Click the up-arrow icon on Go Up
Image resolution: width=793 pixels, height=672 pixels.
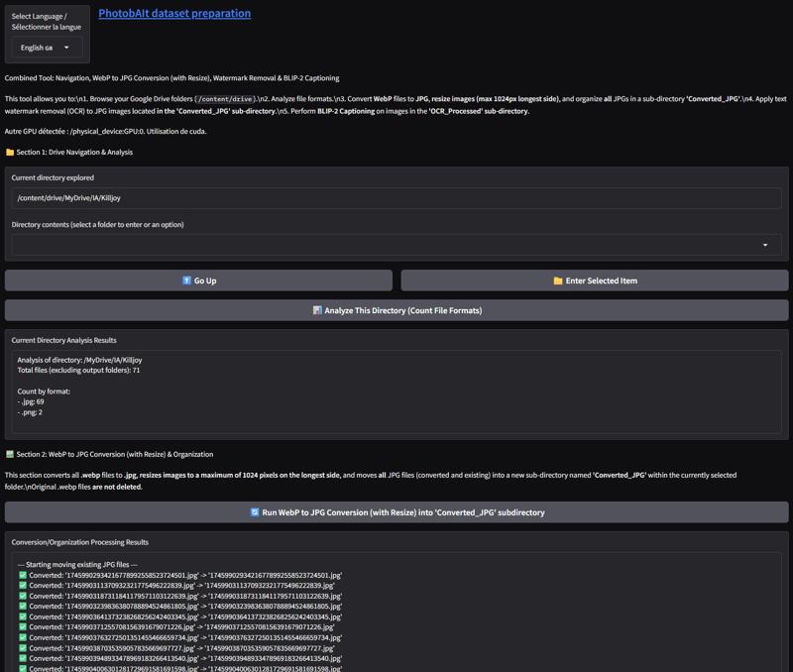point(186,280)
